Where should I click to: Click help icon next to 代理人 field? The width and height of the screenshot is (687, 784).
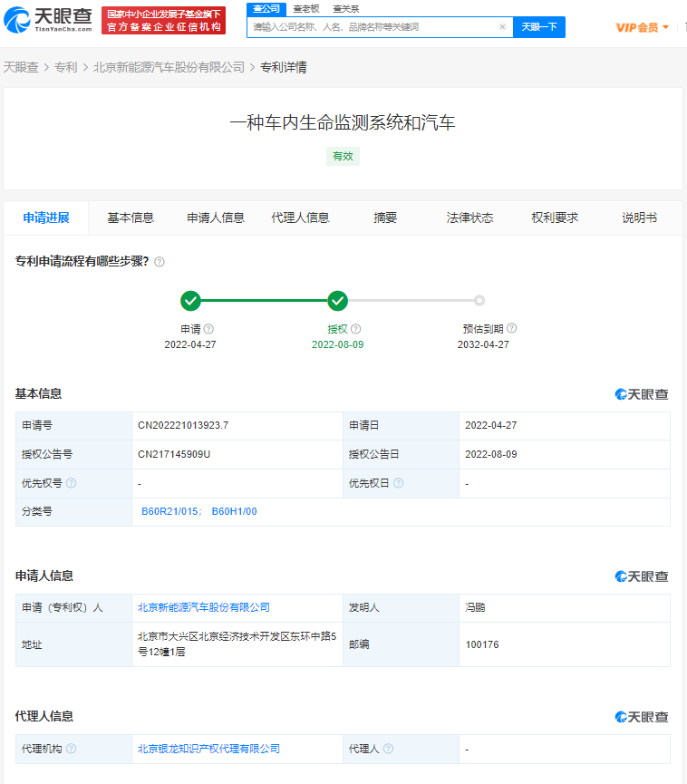(x=388, y=750)
